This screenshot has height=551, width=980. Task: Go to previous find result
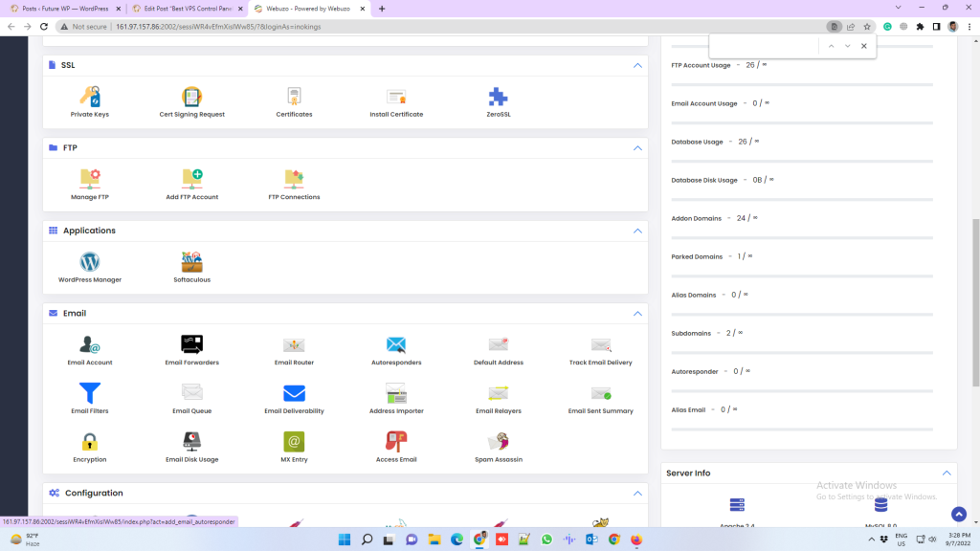(x=832, y=46)
